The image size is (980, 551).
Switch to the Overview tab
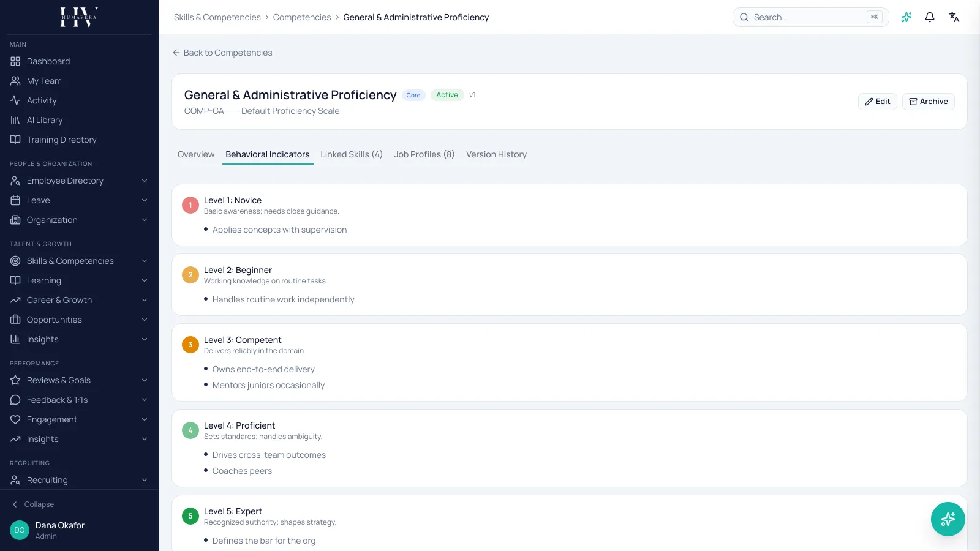pyautogui.click(x=196, y=154)
